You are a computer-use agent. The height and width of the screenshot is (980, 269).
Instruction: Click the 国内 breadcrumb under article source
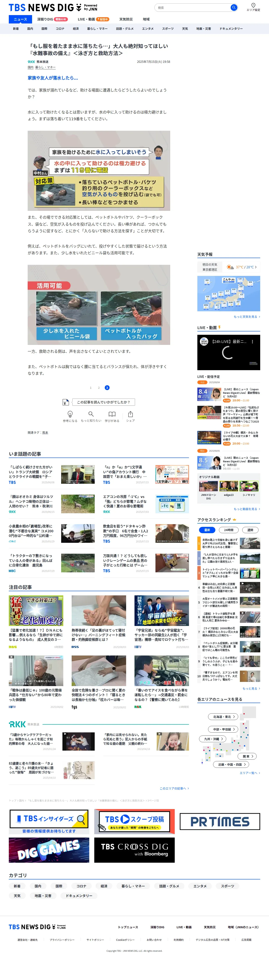30,67
